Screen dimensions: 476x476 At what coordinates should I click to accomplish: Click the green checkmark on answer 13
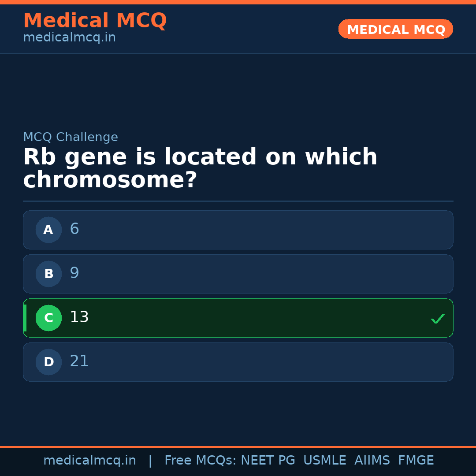438,318
